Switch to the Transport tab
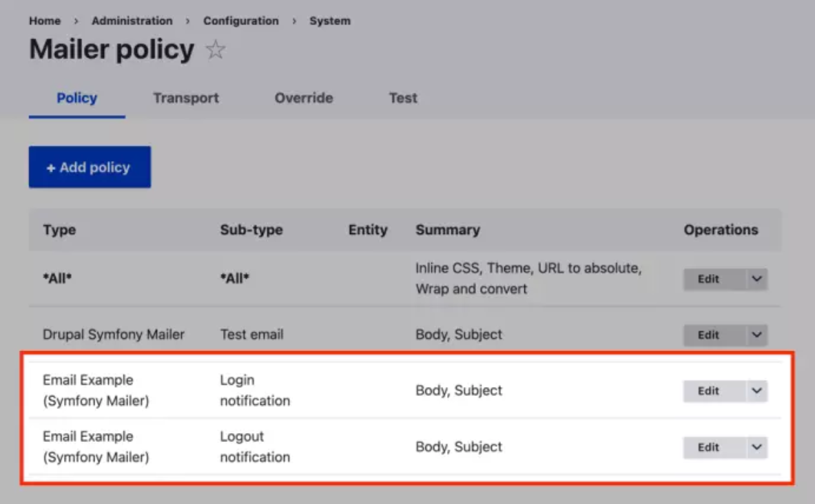815x504 pixels. coord(186,98)
